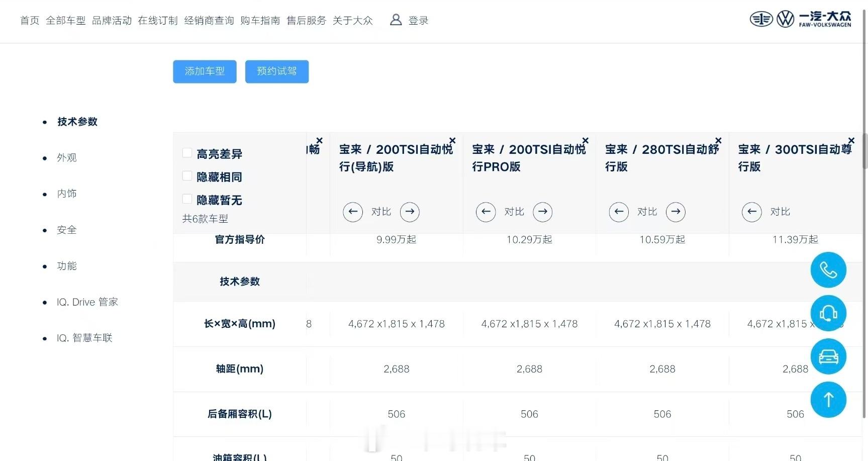Click the 10.29万起 price cell
Image resolution: width=868 pixels, height=461 pixels.
pyautogui.click(x=529, y=240)
